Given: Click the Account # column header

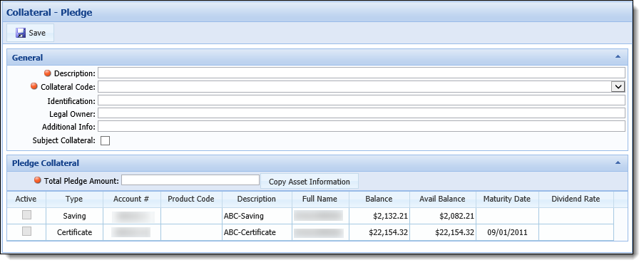Looking at the screenshot, I should pos(131,199).
